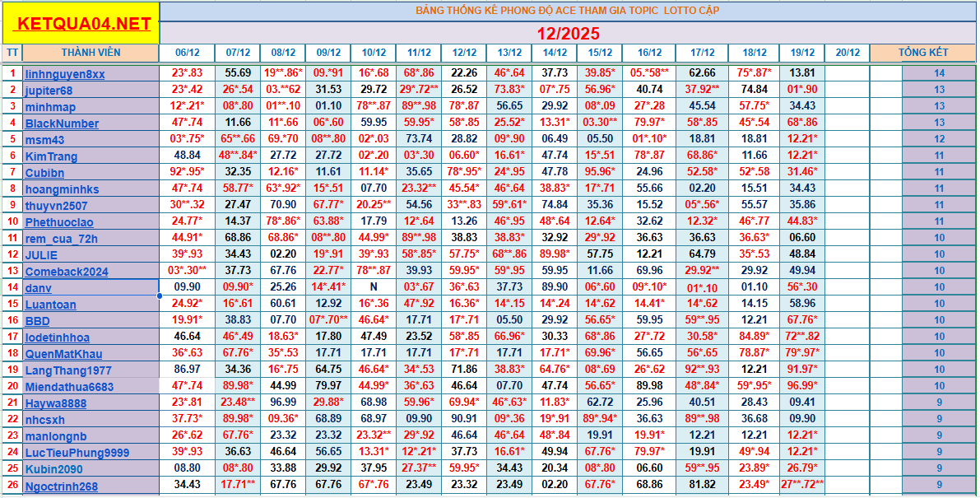Open Comeback2024 member link

[67, 272]
